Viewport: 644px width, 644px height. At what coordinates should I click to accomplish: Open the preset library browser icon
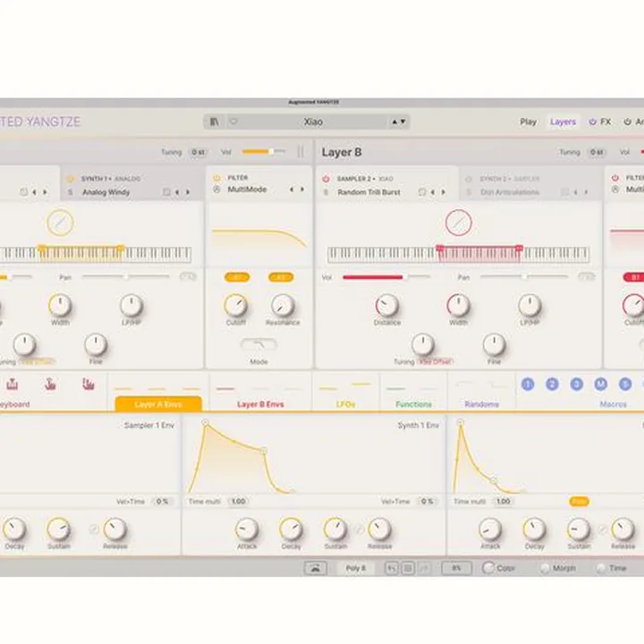tap(214, 122)
